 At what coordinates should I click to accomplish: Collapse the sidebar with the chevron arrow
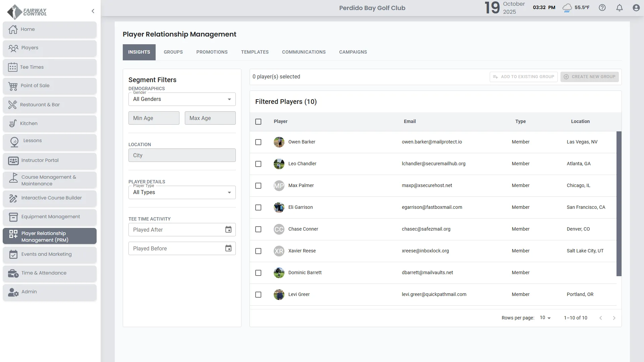pyautogui.click(x=93, y=11)
